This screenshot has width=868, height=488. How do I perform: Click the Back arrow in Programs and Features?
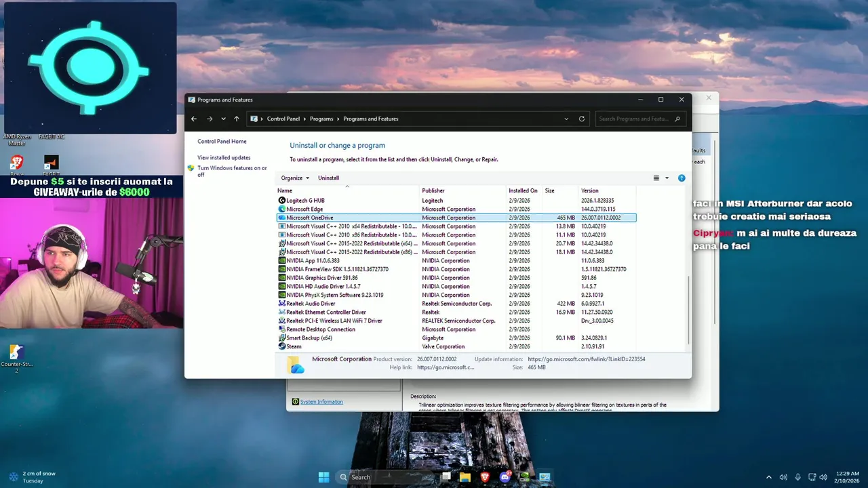click(x=194, y=119)
